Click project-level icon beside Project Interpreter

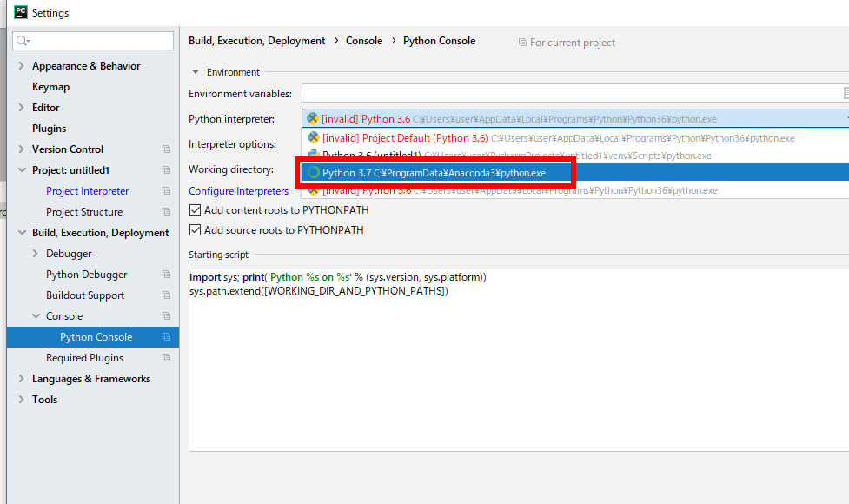tap(166, 190)
